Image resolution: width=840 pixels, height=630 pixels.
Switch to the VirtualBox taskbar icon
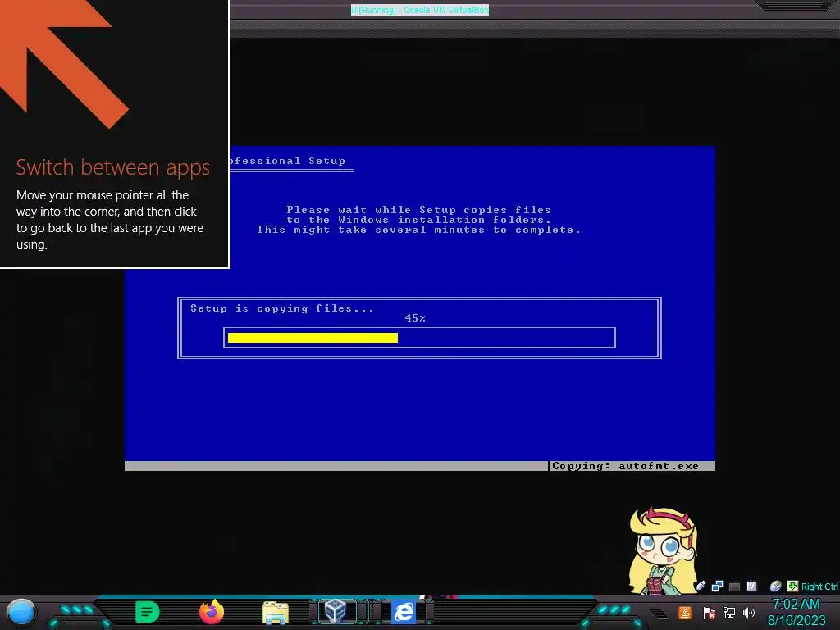pos(336,611)
